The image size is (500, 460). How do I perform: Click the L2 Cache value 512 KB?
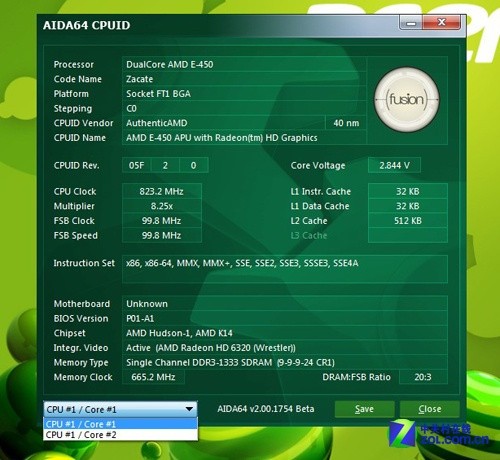(408, 221)
